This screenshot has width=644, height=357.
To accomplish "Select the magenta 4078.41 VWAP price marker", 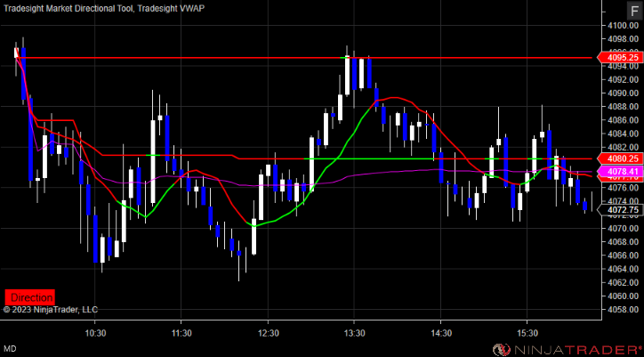I will [x=620, y=171].
